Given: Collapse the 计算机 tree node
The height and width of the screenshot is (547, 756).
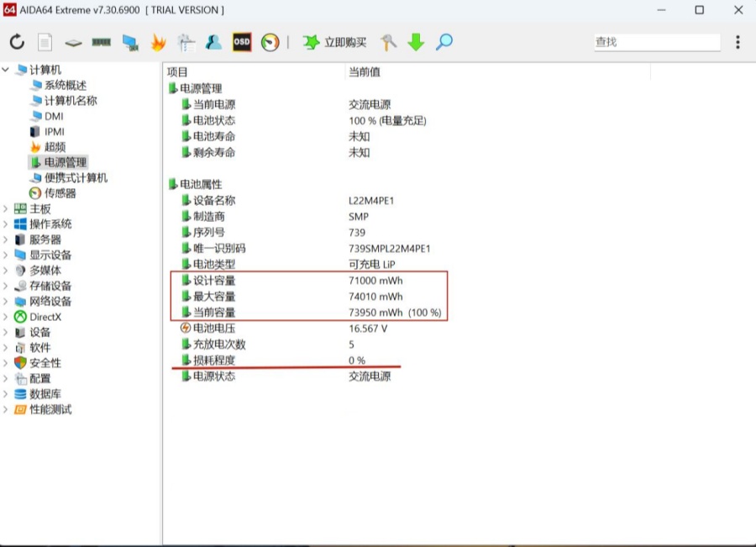Looking at the screenshot, I should pos(5,70).
